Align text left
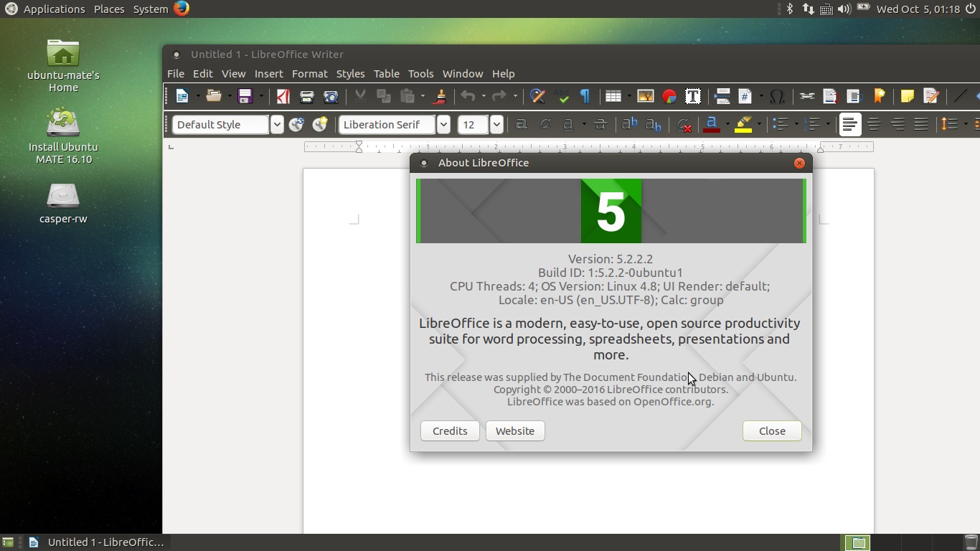 pyautogui.click(x=850, y=124)
